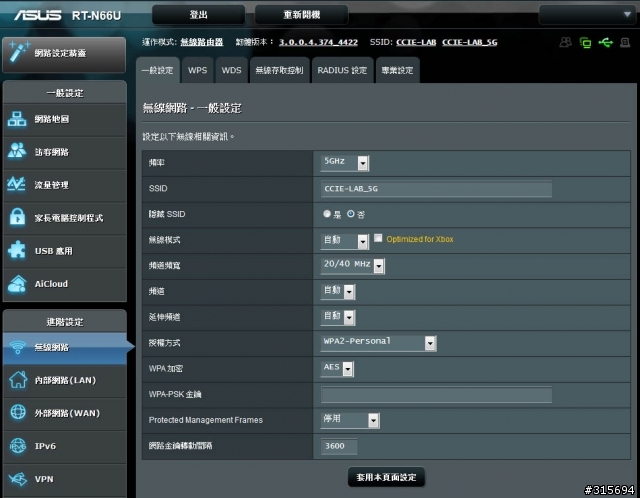Open the 無線路由器 operation mode link
The image size is (640, 498).
202,42
